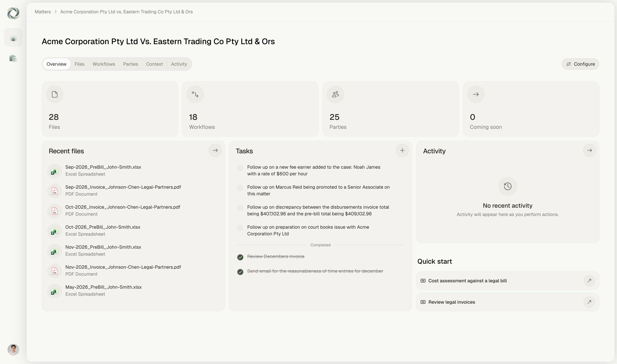Click the Coming soon arrow icon
This screenshot has width=617, height=364.
476,94
